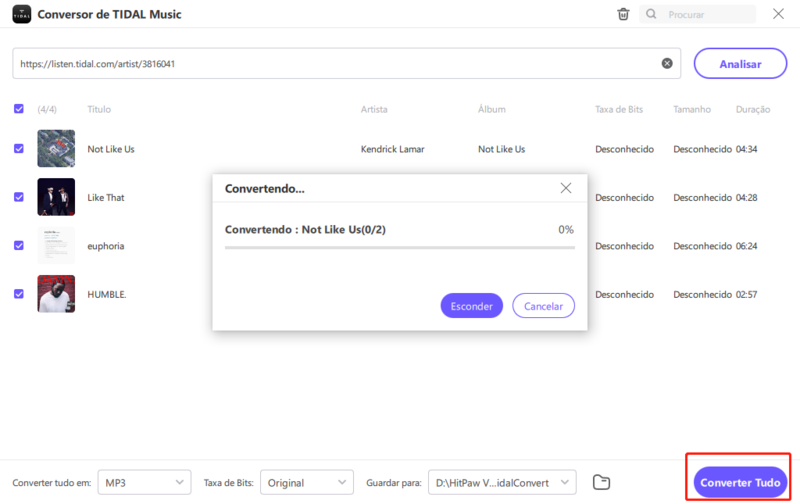The height and width of the screenshot is (504, 800).
Task: Click the Tamanho column header
Action: click(x=692, y=109)
